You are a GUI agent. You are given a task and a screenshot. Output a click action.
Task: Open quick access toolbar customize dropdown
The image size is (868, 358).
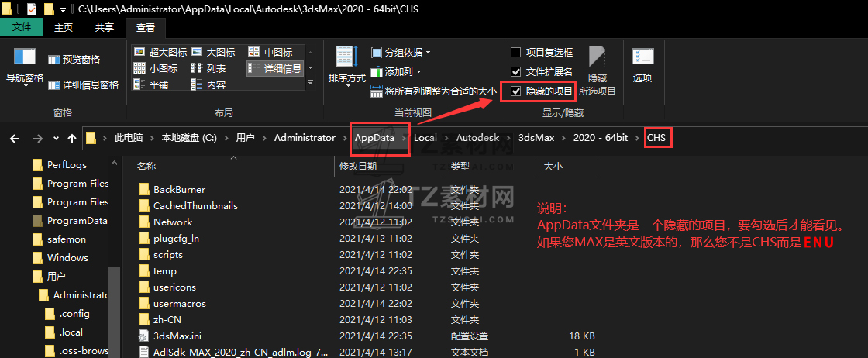[63, 9]
